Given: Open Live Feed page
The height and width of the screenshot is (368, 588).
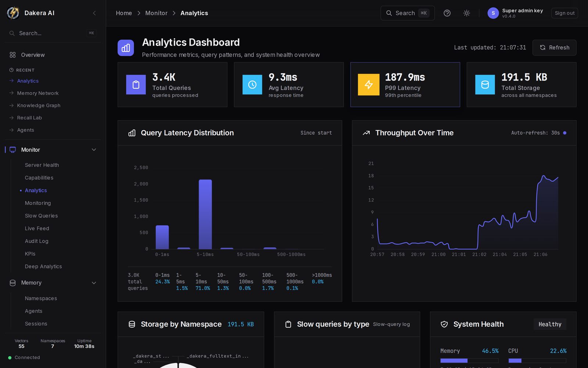Looking at the screenshot, I should 37,229.
